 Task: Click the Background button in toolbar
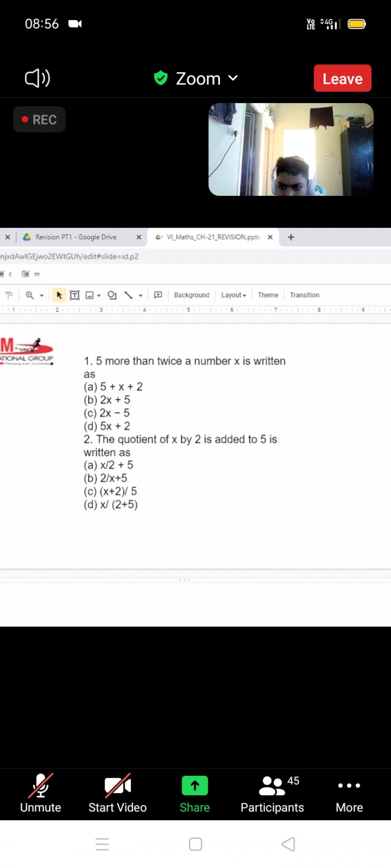[192, 295]
